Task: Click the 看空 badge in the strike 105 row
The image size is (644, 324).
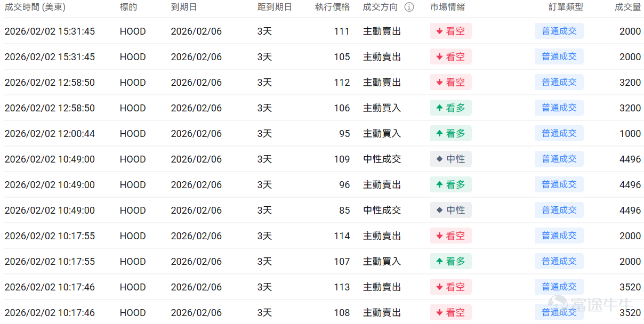Action: pos(451,56)
